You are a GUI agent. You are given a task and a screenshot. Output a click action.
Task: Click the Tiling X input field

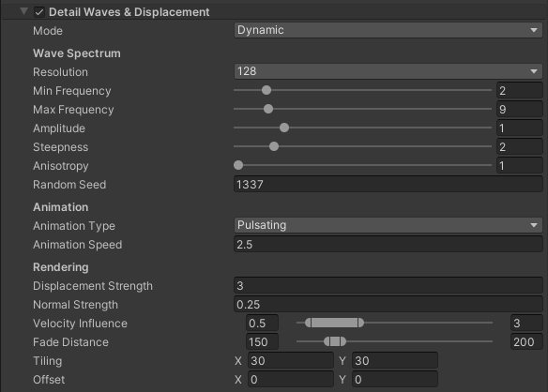pyautogui.click(x=291, y=360)
